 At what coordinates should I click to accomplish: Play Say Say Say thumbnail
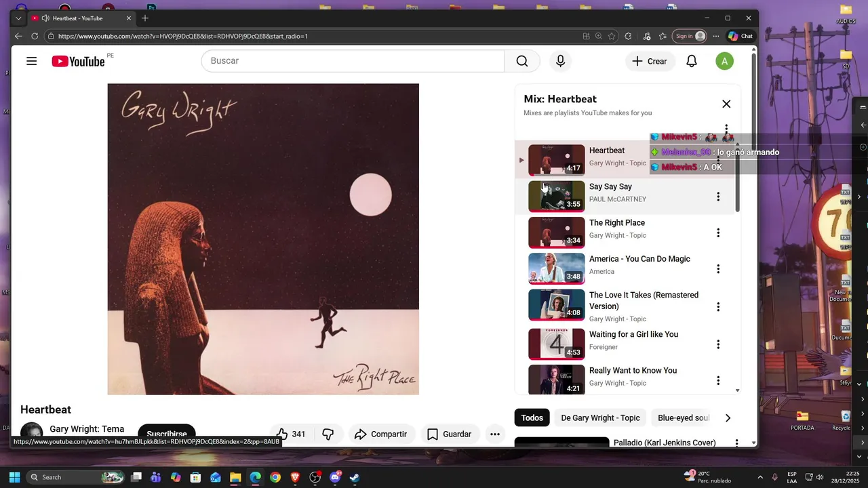click(x=556, y=197)
